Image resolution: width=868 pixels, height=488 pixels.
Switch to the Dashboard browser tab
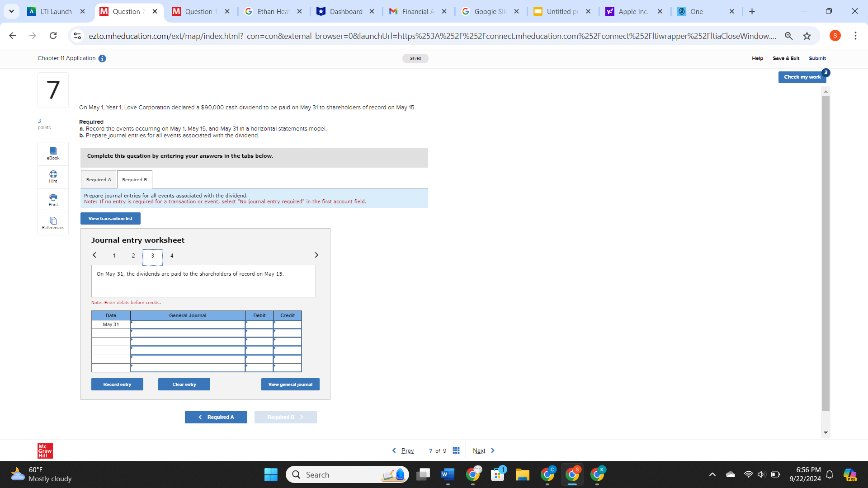click(346, 11)
